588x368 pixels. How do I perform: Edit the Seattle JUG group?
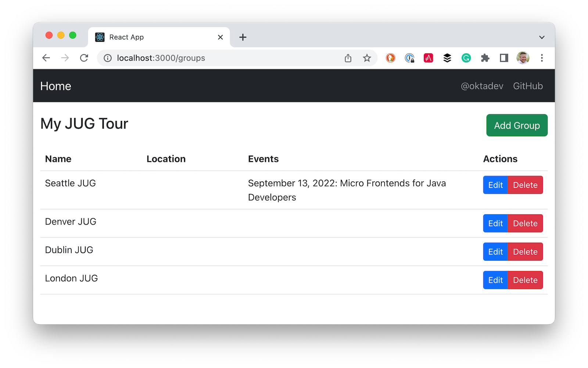[x=495, y=185]
